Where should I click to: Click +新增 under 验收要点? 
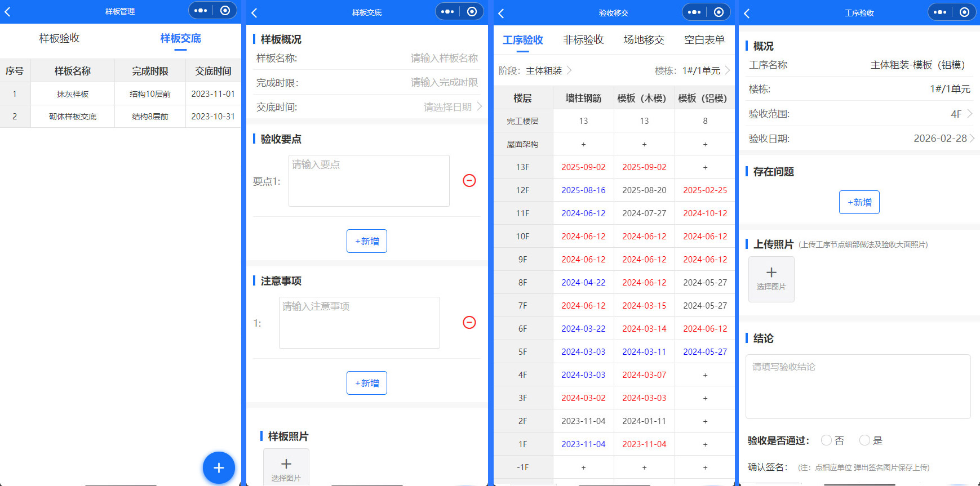point(366,241)
